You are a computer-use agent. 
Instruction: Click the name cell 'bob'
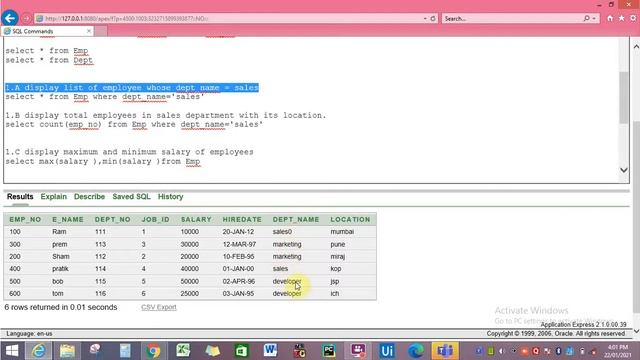click(x=58, y=282)
